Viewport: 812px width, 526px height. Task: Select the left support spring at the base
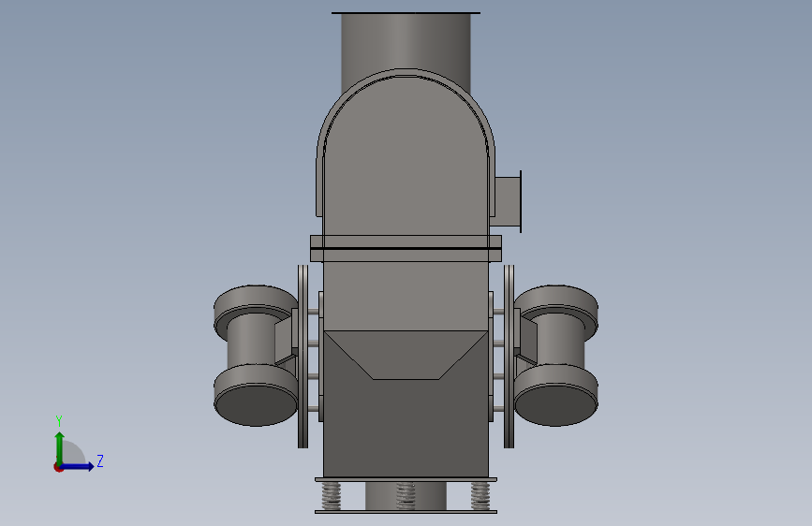point(332,496)
